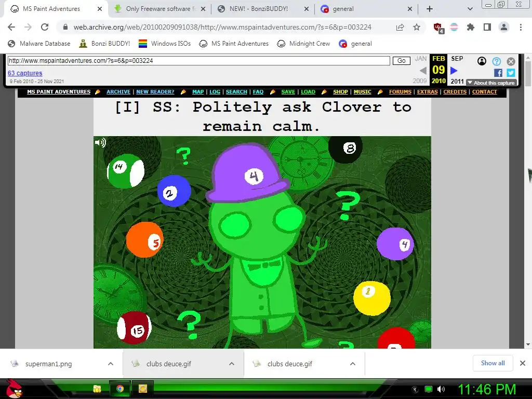Screen dimensions: 532x399
Task: Open the uBlock extension icon
Action: pyautogui.click(x=438, y=28)
